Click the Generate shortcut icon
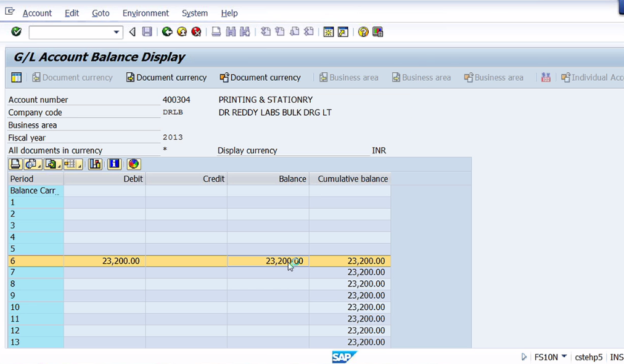 pos(343,32)
